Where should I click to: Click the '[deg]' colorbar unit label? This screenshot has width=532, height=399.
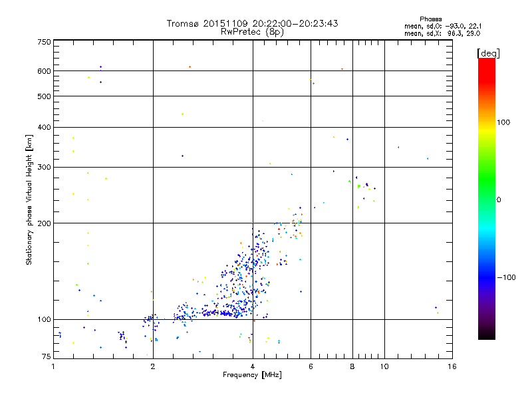pyautogui.click(x=488, y=53)
